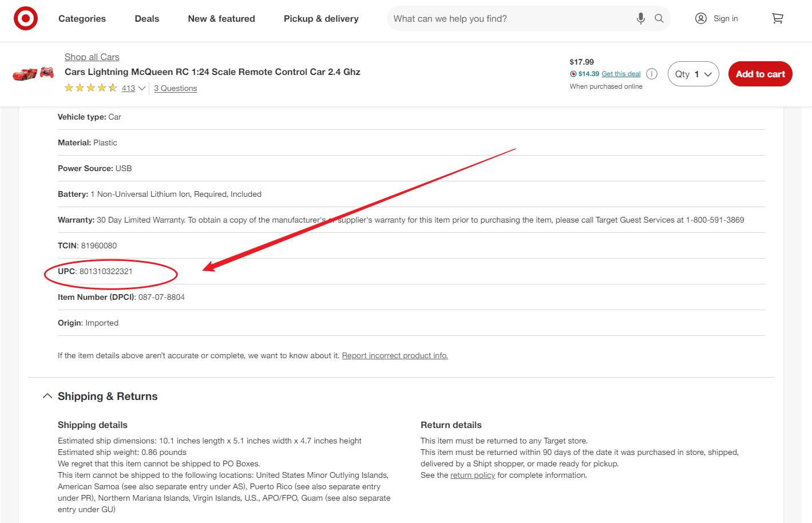Activate the microphone voice search icon
This screenshot has width=812, height=523.
[641, 18]
